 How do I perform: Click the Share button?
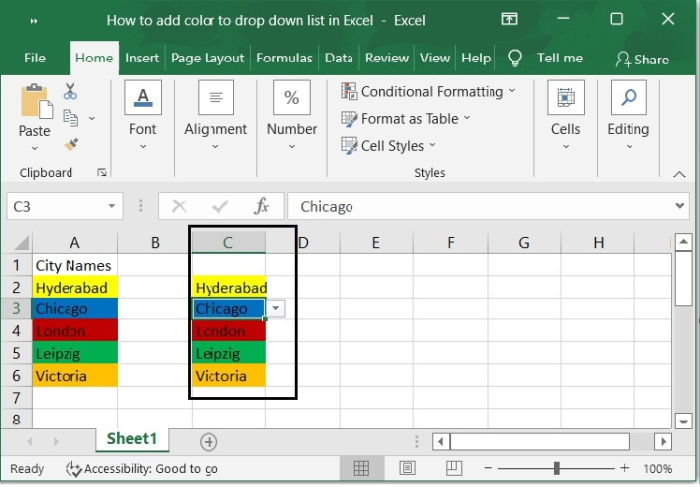643,59
